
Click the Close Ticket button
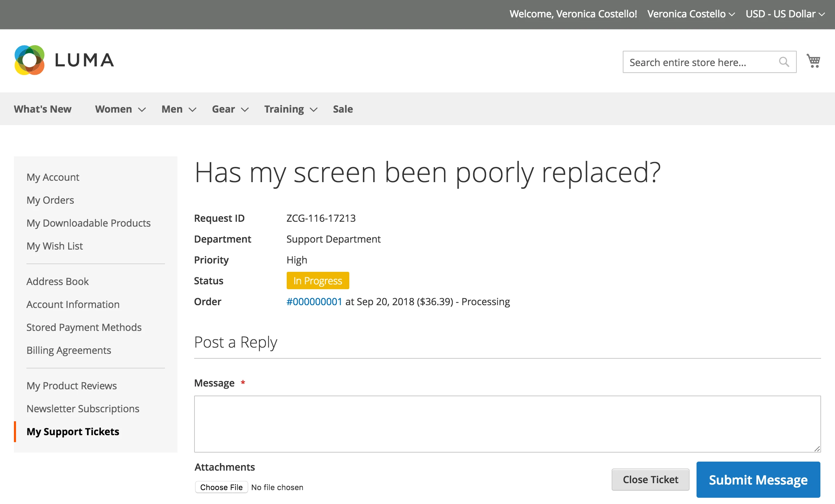pyautogui.click(x=650, y=480)
